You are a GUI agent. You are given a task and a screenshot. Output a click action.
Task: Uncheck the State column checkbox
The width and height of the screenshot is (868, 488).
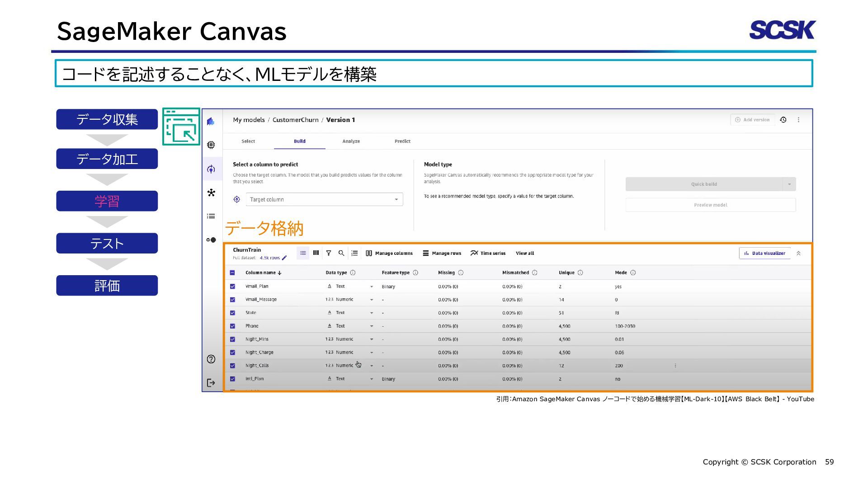click(232, 313)
